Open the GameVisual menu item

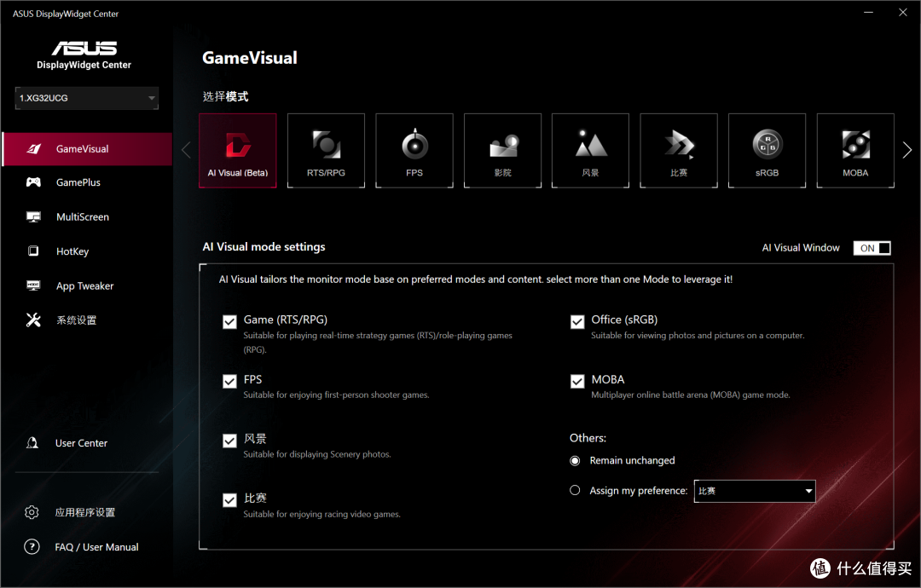(x=88, y=149)
